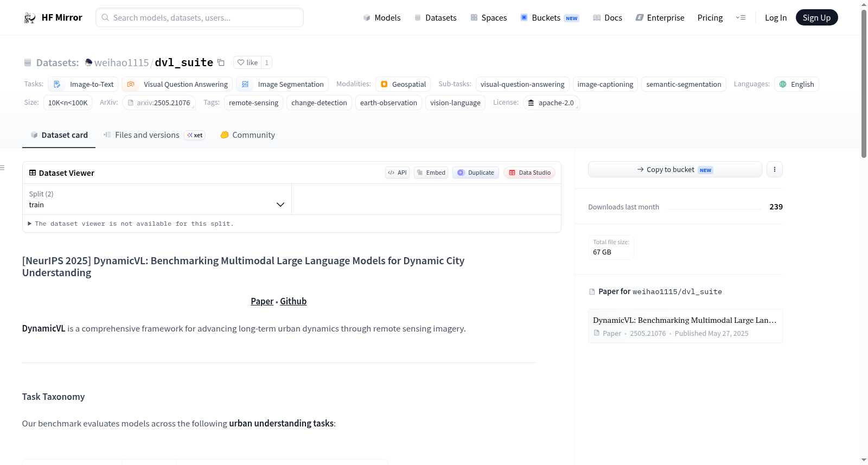The height and width of the screenshot is (465, 868).
Task: Select the Visual Question Answering task tag
Action: coord(177,84)
